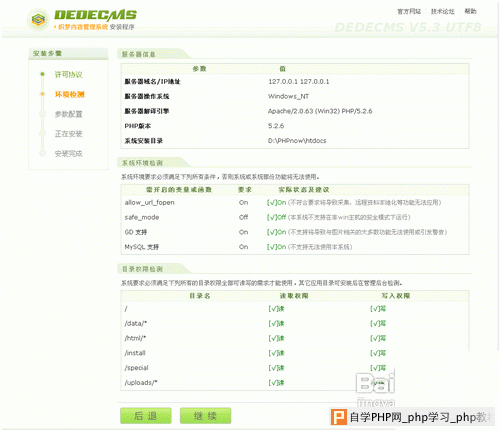Viewport: 500px width, 431px height.
Task: Click the /uploads/* directory name
Action: pos(141,382)
